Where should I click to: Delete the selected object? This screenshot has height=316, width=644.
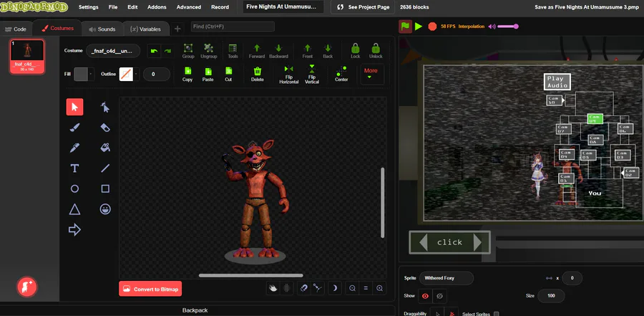[257, 74]
